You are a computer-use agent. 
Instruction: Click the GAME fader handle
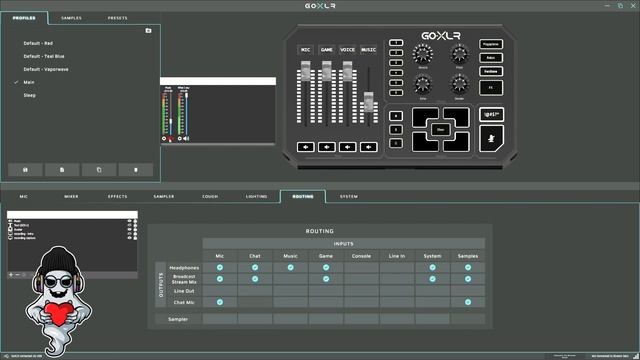[327, 70]
